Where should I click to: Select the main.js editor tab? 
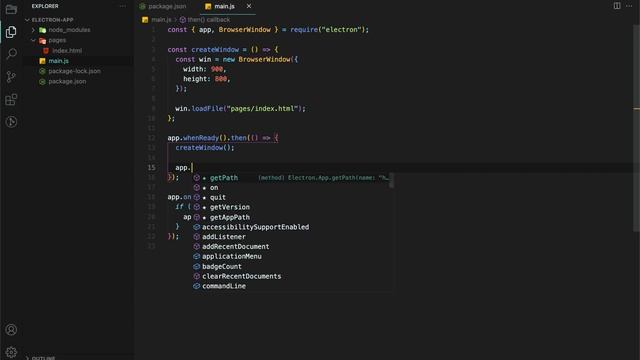[x=224, y=6]
